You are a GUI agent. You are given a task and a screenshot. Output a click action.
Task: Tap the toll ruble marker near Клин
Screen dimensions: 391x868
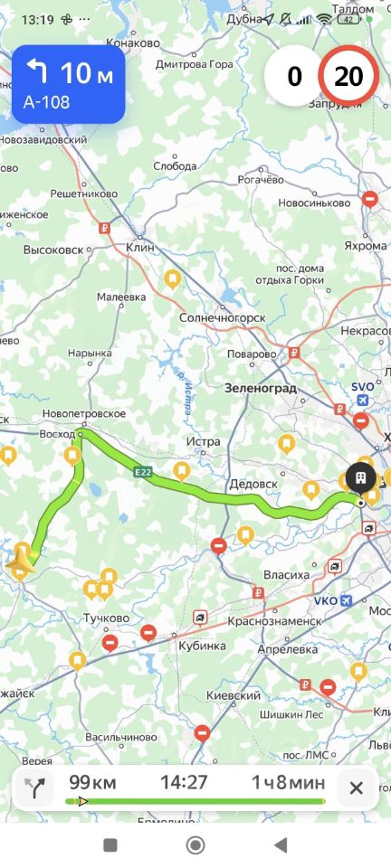pos(105,228)
